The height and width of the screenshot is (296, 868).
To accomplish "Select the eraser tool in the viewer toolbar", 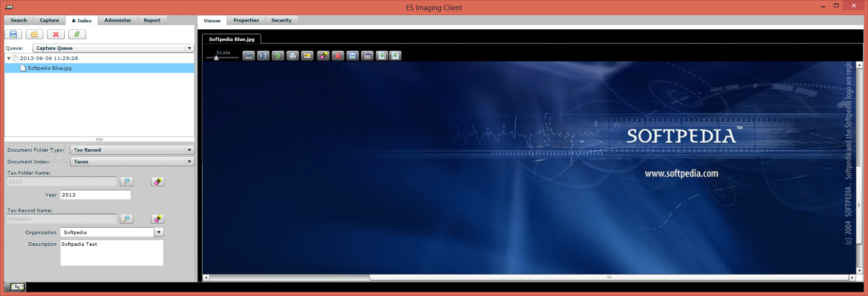I will (x=323, y=56).
